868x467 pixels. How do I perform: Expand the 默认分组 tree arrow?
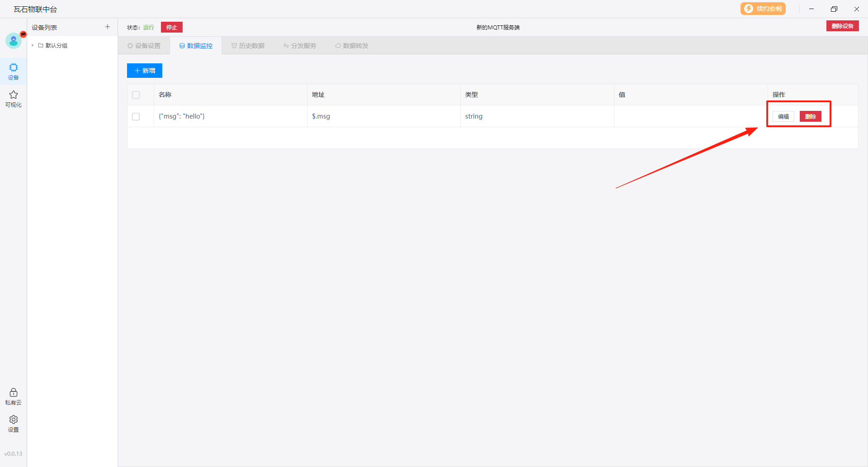tap(33, 46)
